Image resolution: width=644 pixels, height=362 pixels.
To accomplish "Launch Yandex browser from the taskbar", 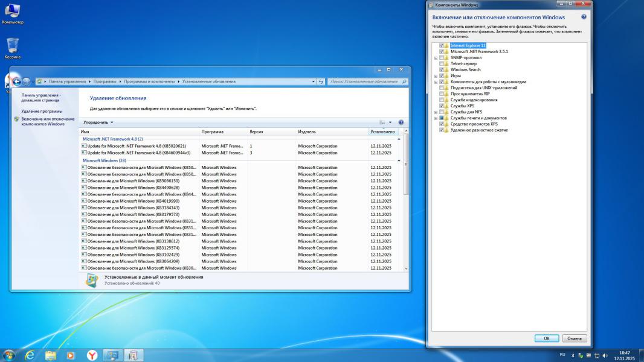I will coord(92,355).
